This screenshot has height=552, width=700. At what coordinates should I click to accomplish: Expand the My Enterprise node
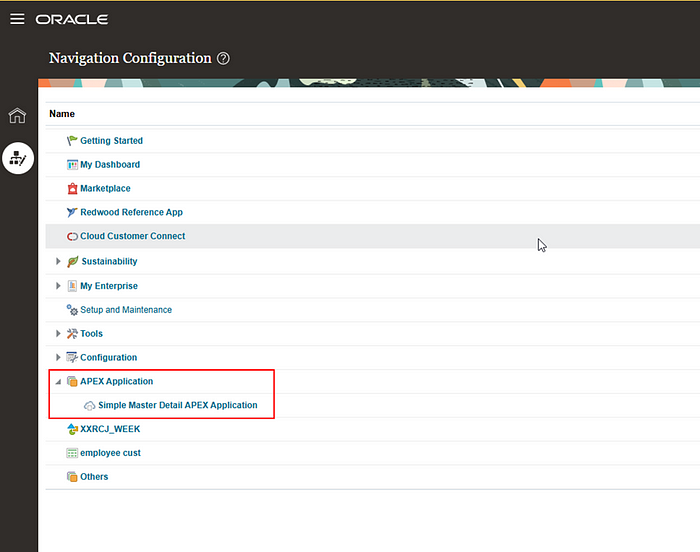[58, 286]
